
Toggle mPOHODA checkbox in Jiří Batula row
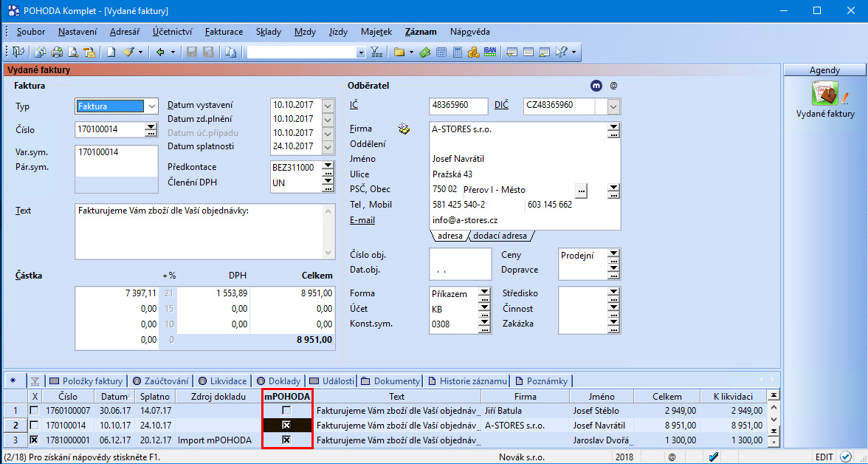pos(286,411)
